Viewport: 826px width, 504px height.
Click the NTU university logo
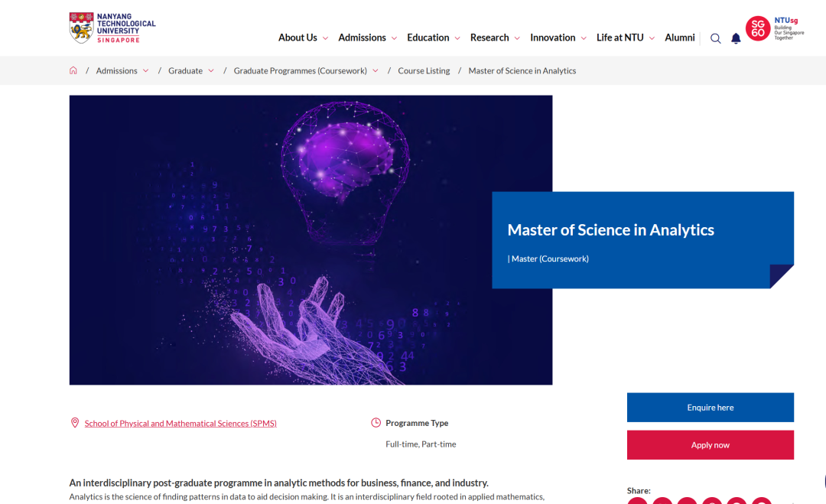click(112, 28)
